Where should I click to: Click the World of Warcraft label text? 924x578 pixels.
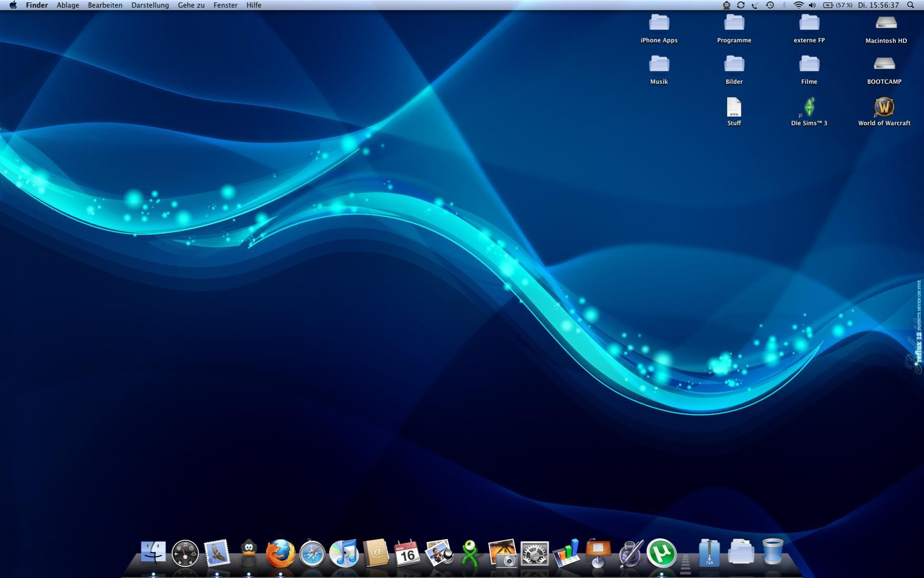(884, 123)
